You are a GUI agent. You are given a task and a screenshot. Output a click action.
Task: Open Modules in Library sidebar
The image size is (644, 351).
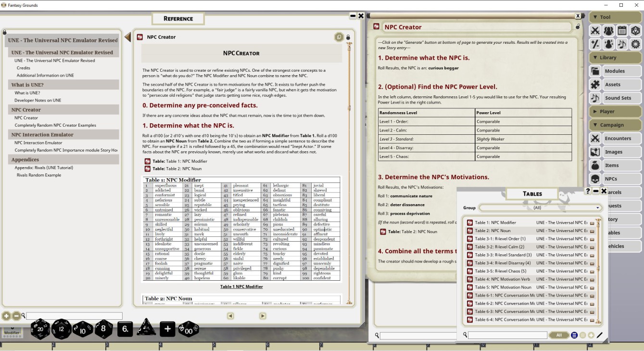(615, 71)
